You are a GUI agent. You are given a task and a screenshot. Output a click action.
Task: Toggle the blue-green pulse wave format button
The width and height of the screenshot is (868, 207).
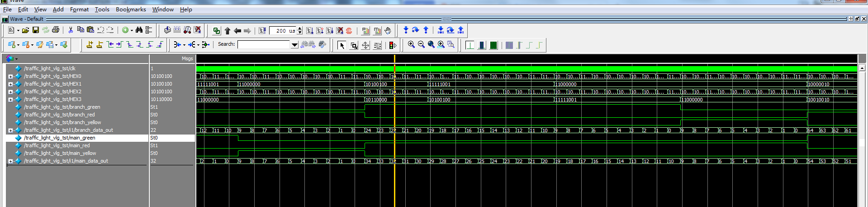click(482, 45)
